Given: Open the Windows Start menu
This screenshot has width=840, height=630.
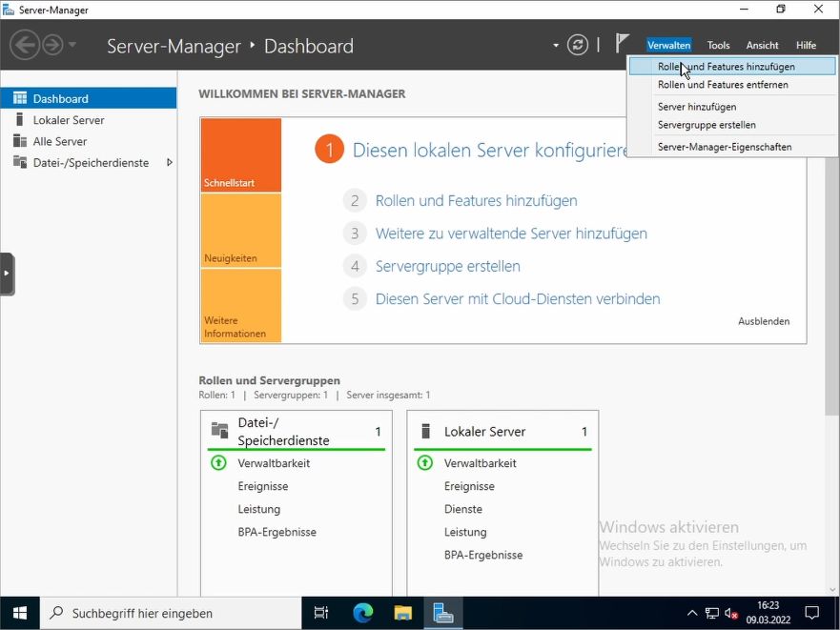Looking at the screenshot, I should pyautogui.click(x=20, y=613).
